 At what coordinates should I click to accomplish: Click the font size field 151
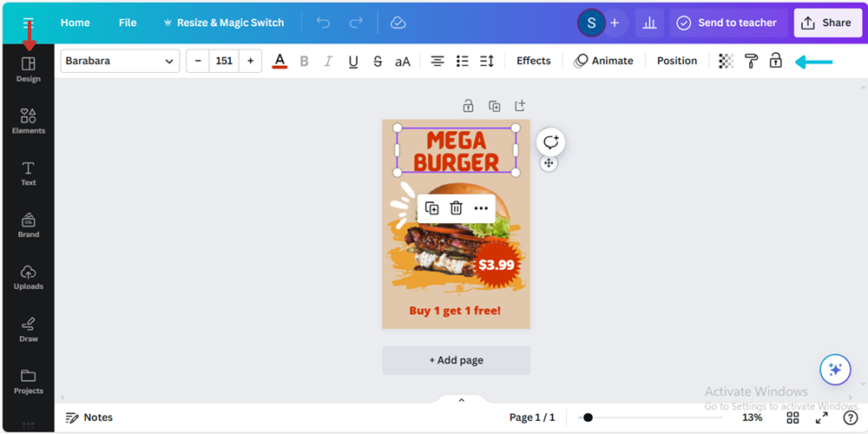click(x=224, y=61)
